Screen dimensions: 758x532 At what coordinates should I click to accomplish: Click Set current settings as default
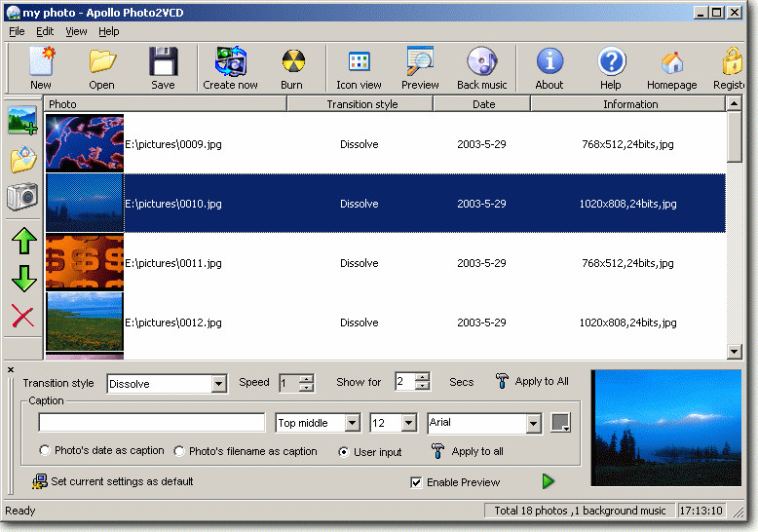click(x=121, y=481)
